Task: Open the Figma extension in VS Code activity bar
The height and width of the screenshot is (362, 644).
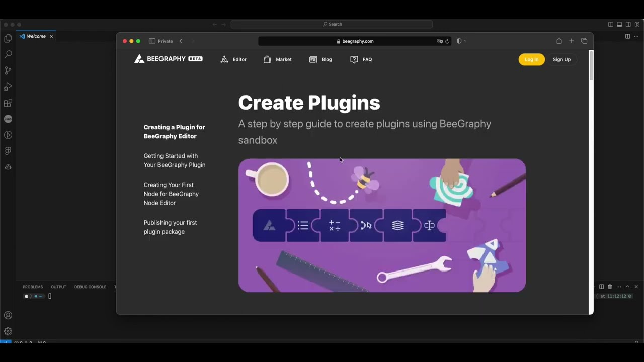Action: coord(8,151)
